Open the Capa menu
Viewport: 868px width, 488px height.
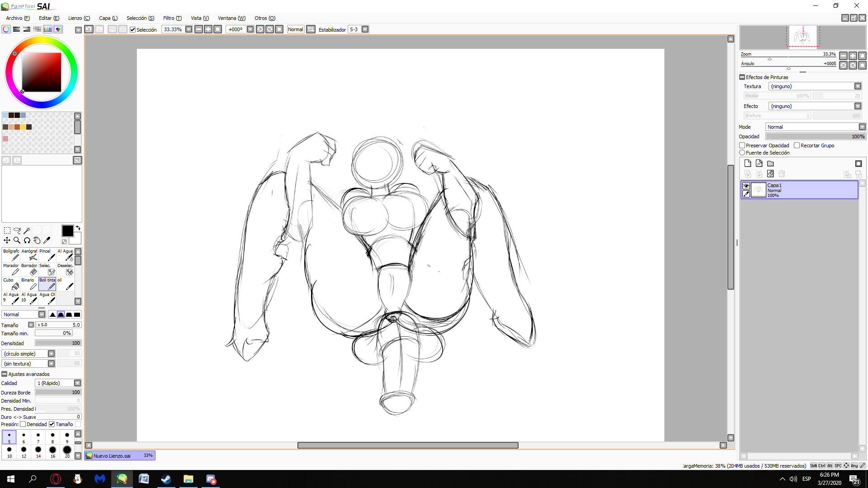pos(108,18)
